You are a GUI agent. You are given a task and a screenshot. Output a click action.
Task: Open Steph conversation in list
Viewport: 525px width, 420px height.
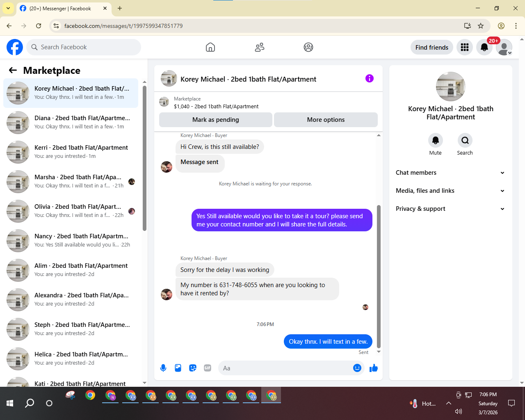71,329
